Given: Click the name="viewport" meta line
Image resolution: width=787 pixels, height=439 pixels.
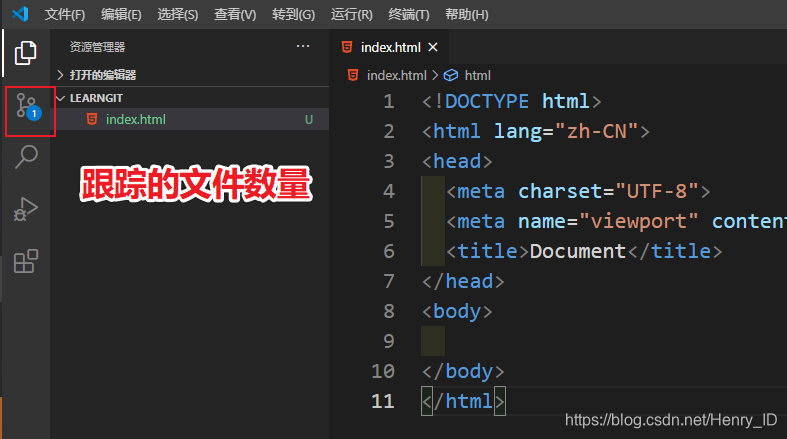Looking at the screenshot, I should click(616, 221).
